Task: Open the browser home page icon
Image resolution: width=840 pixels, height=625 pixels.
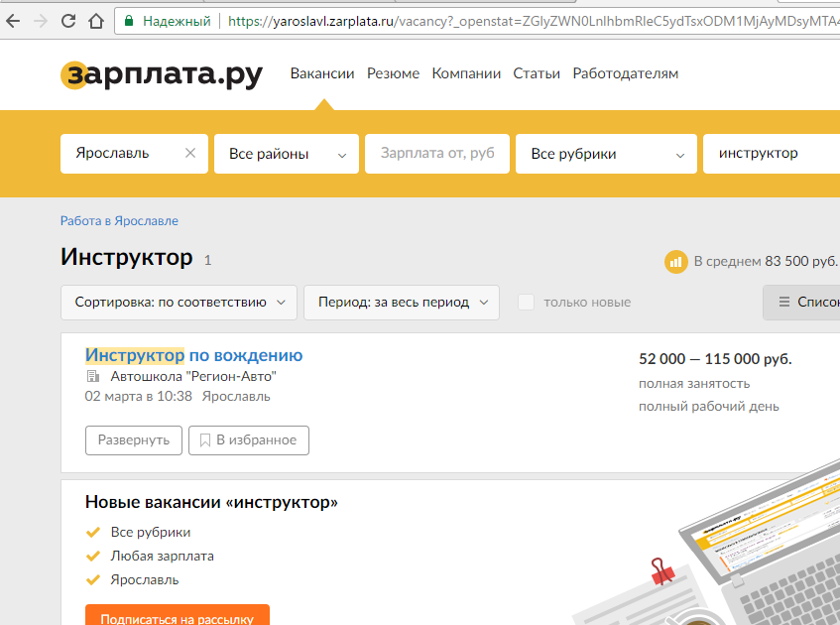Action: tap(96, 20)
